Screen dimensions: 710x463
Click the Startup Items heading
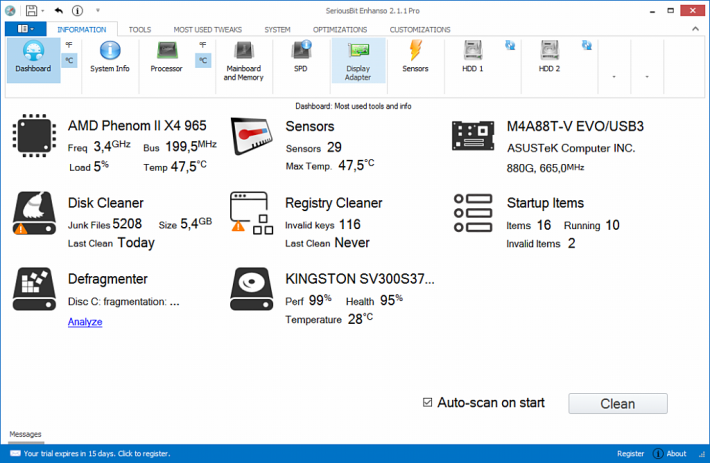pos(545,203)
